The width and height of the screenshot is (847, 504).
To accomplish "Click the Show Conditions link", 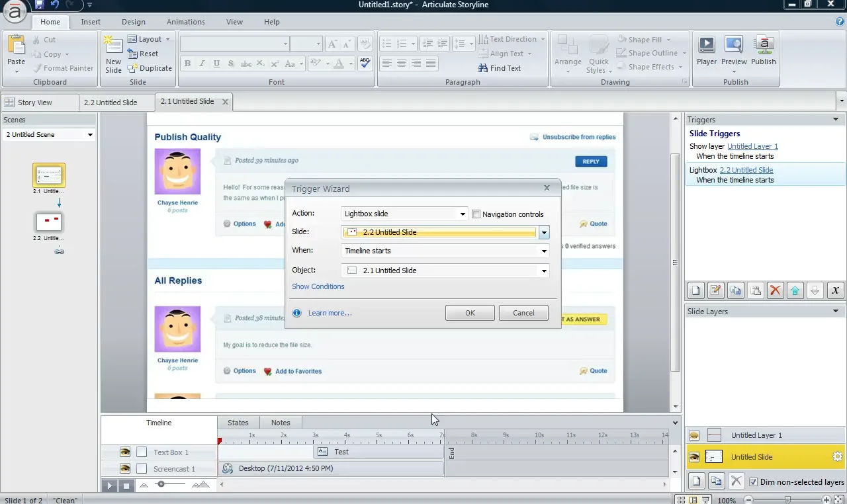I will coord(318,286).
